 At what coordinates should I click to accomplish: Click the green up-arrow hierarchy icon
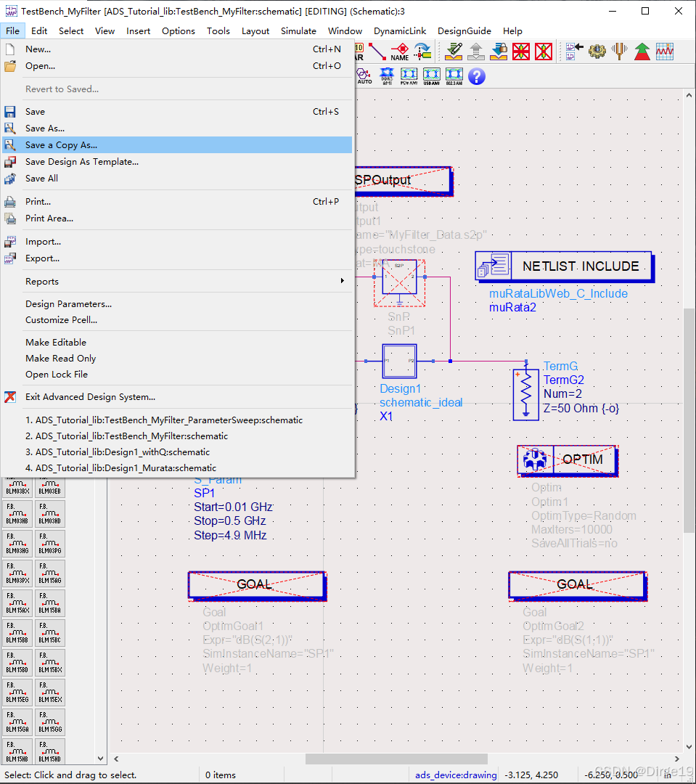point(642,52)
